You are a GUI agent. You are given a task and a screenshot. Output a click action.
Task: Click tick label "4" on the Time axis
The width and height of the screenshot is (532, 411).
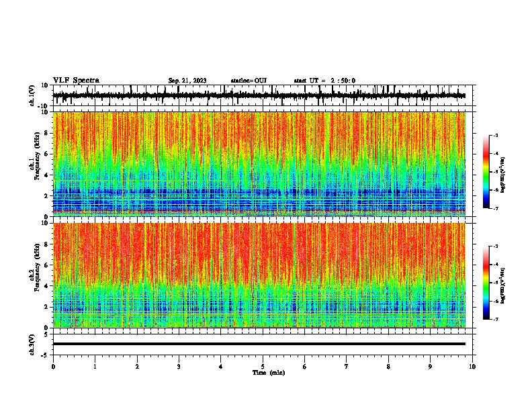(221, 367)
